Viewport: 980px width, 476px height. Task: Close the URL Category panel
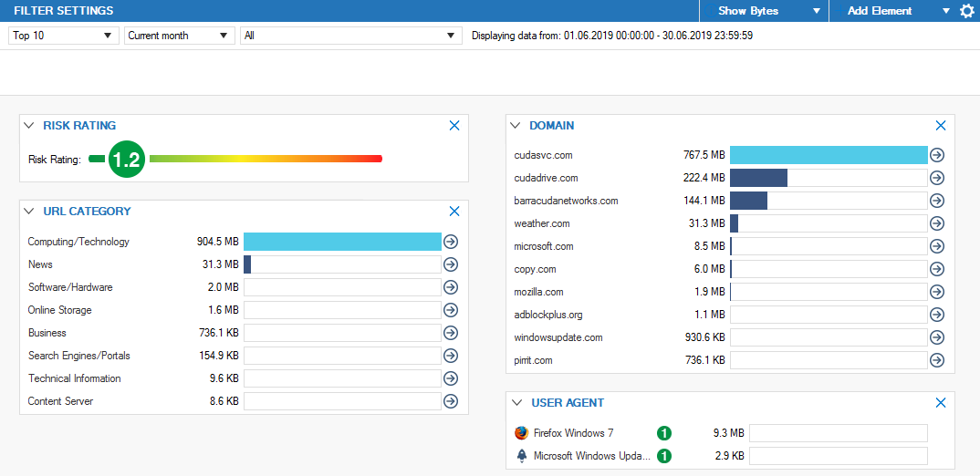(x=454, y=212)
